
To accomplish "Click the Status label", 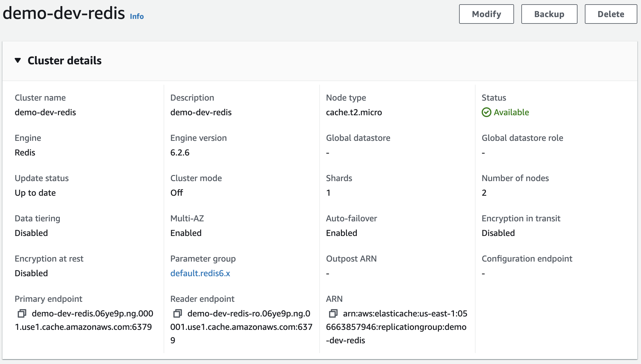I will (494, 98).
